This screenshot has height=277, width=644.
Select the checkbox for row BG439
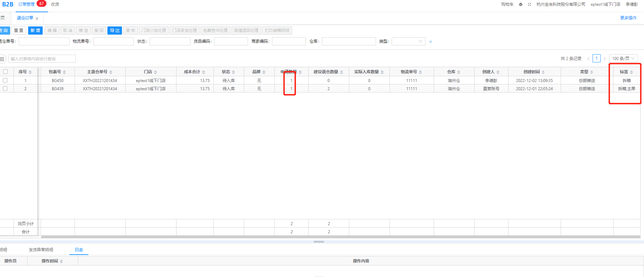(x=5, y=88)
